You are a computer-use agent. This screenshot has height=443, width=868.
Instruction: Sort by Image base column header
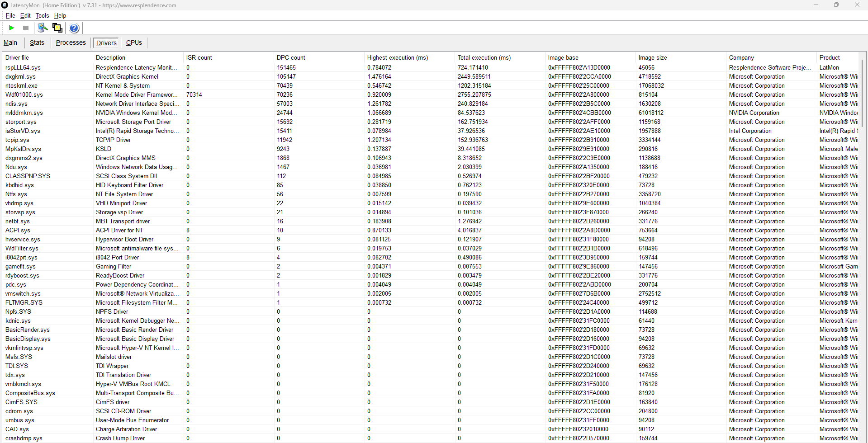[x=590, y=57]
